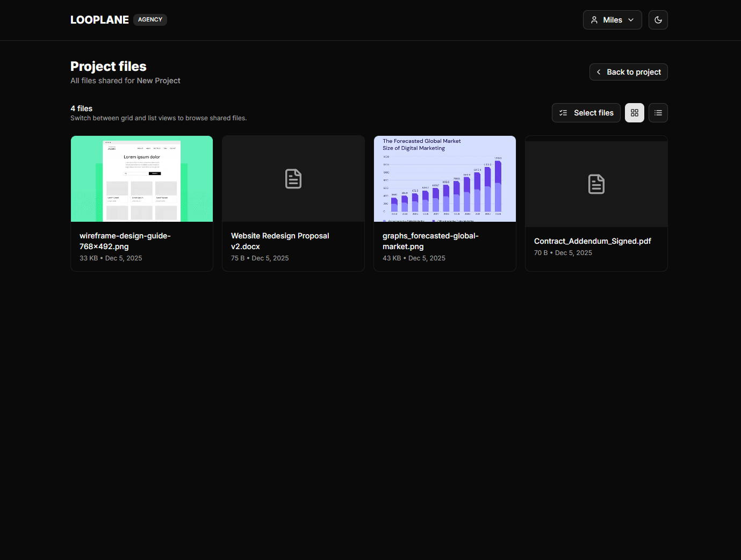The width and height of the screenshot is (741, 560).
Task: Open the LOOPLANE logo link
Action: tap(99, 19)
